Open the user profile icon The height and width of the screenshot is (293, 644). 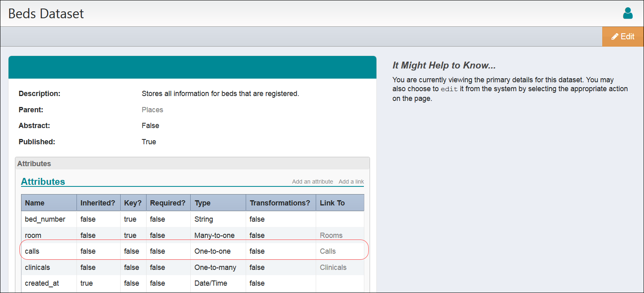(627, 13)
